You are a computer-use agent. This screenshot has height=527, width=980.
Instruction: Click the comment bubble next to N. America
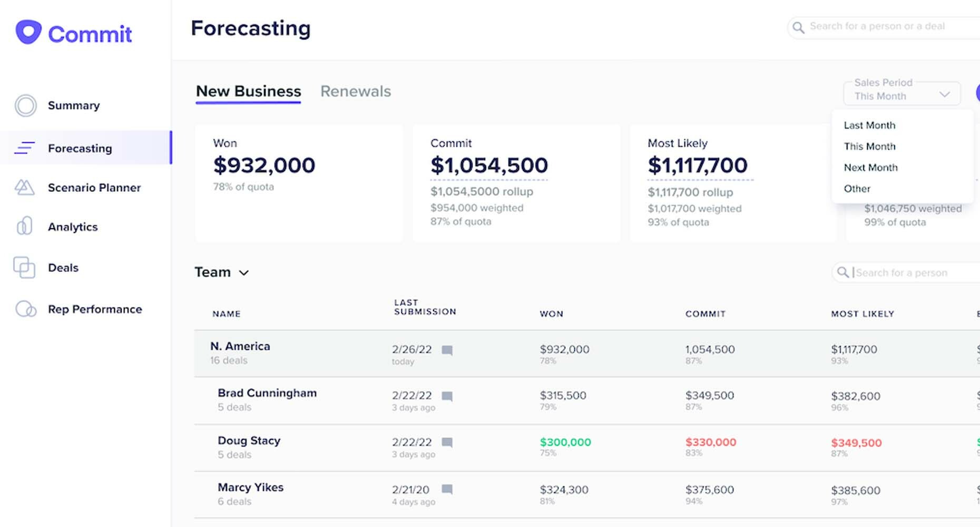click(448, 349)
